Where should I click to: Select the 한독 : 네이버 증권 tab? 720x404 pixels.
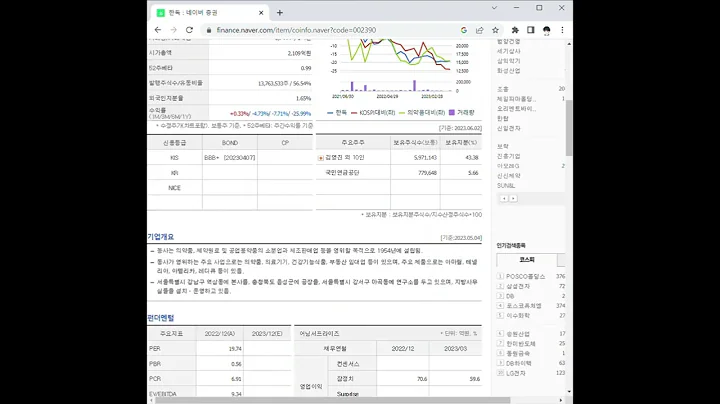click(x=209, y=13)
